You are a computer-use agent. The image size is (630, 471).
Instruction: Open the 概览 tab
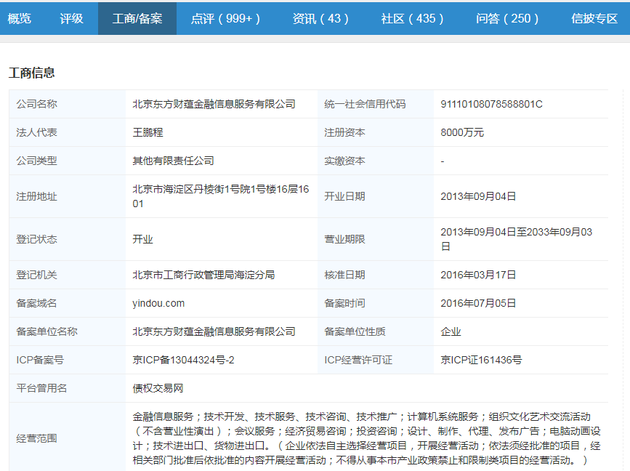19,18
